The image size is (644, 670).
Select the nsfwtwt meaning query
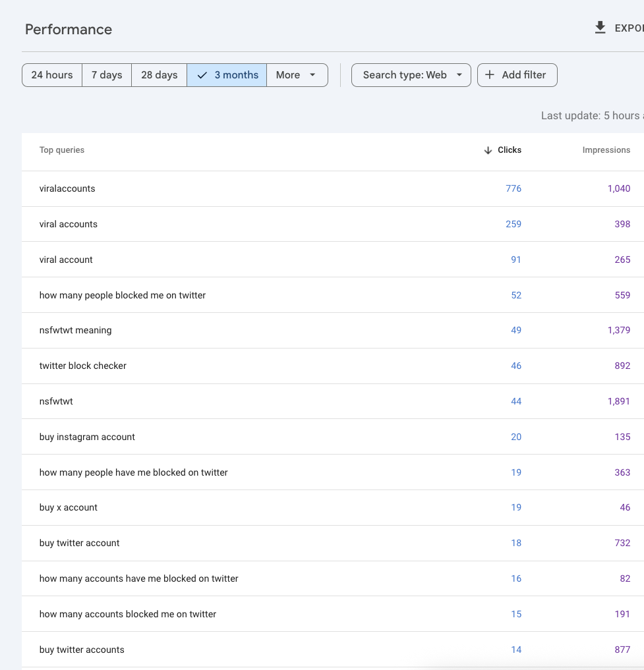click(x=75, y=330)
